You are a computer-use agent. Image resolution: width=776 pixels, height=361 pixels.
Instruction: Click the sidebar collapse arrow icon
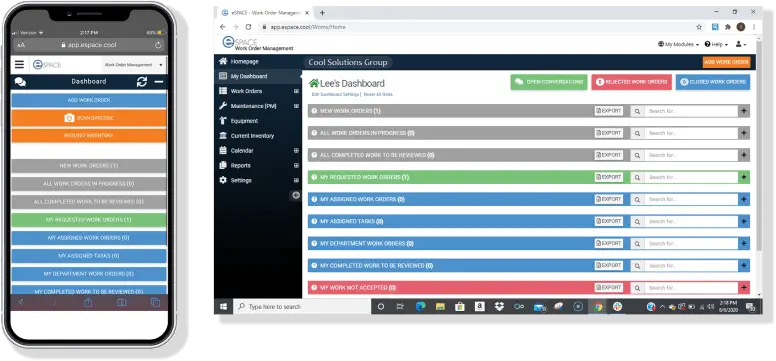pyautogui.click(x=295, y=195)
